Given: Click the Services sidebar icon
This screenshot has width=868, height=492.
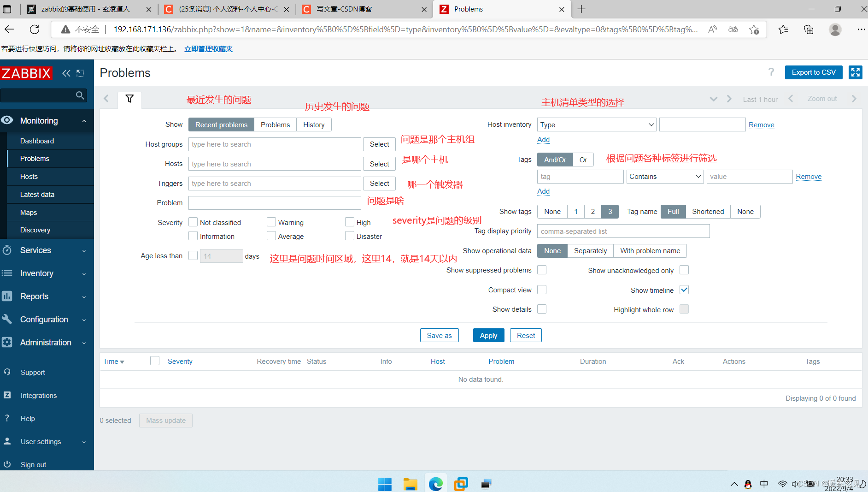Looking at the screenshot, I should click(x=7, y=250).
